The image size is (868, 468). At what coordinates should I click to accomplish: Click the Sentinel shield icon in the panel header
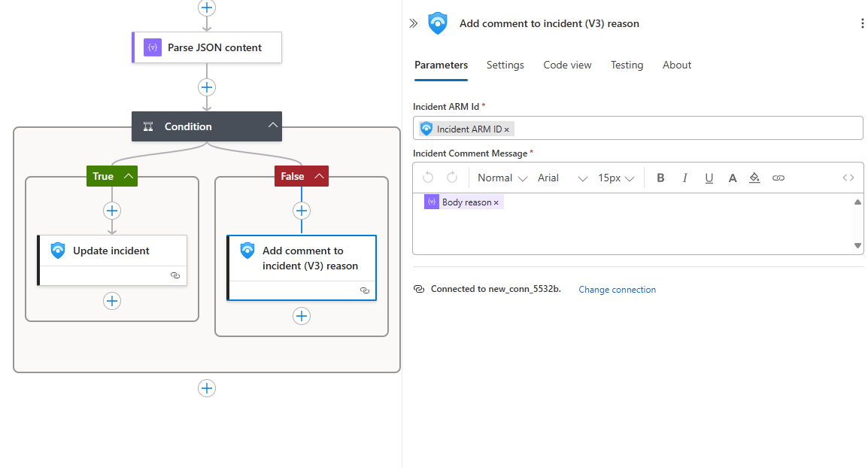(x=438, y=23)
